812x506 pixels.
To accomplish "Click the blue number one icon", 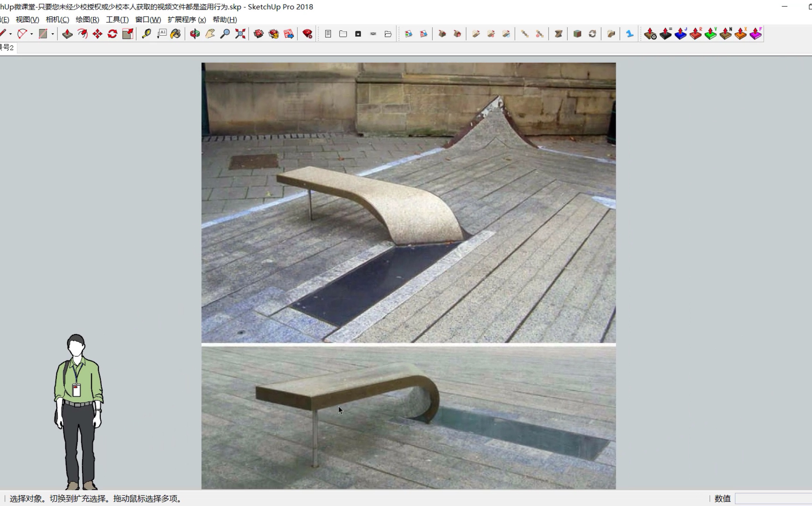I will point(630,34).
